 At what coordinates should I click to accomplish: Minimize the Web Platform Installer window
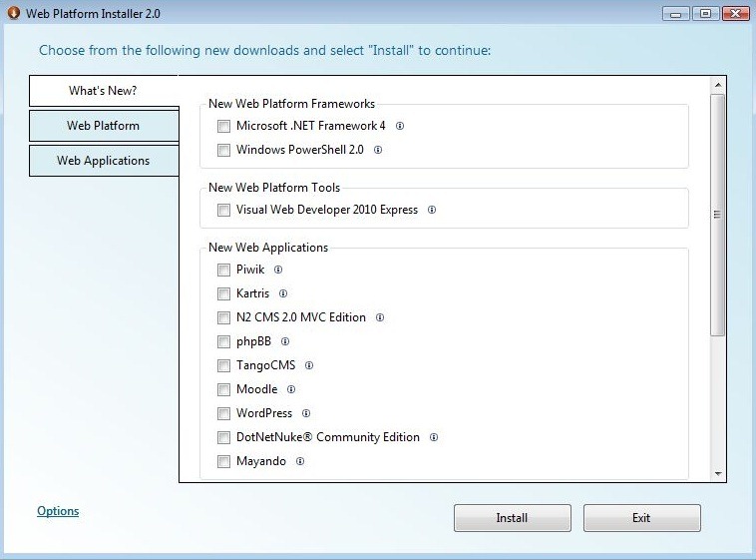coord(676,14)
